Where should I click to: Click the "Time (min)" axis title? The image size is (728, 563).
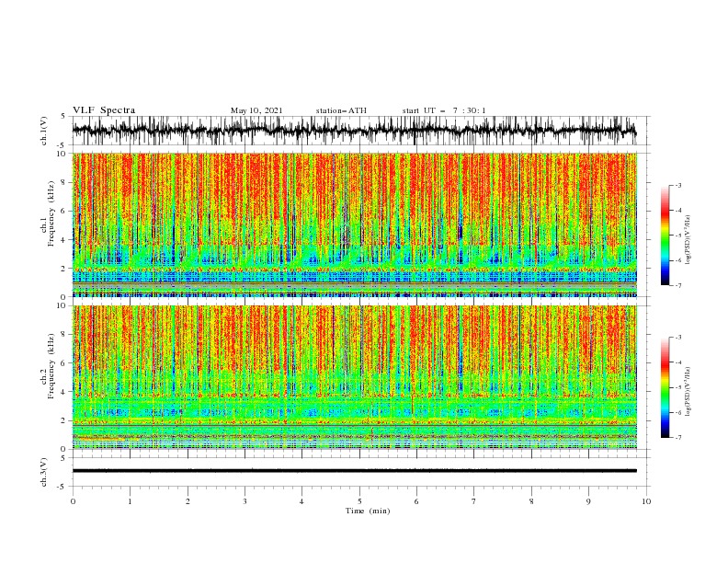368,511
